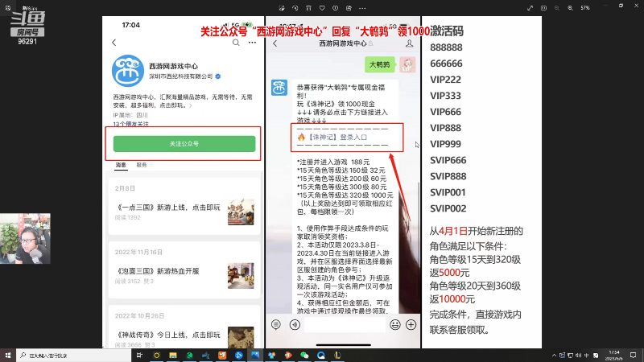
Task: Open the emoji smiley icon in chat
Action: click(395, 325)
